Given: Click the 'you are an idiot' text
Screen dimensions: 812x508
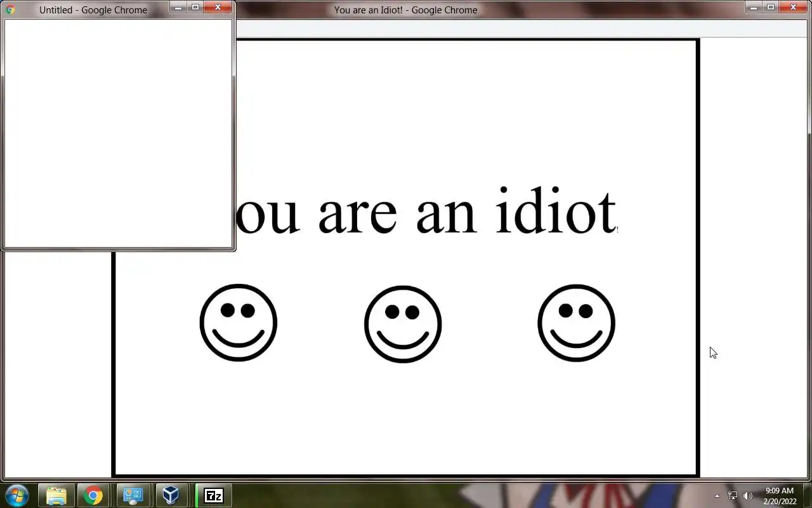Looking at the screenshot, I should [426, 211].
